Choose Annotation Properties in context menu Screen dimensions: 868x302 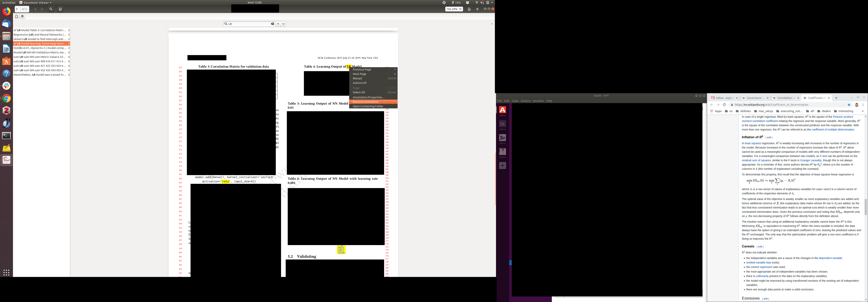click(x=369, y=97)
